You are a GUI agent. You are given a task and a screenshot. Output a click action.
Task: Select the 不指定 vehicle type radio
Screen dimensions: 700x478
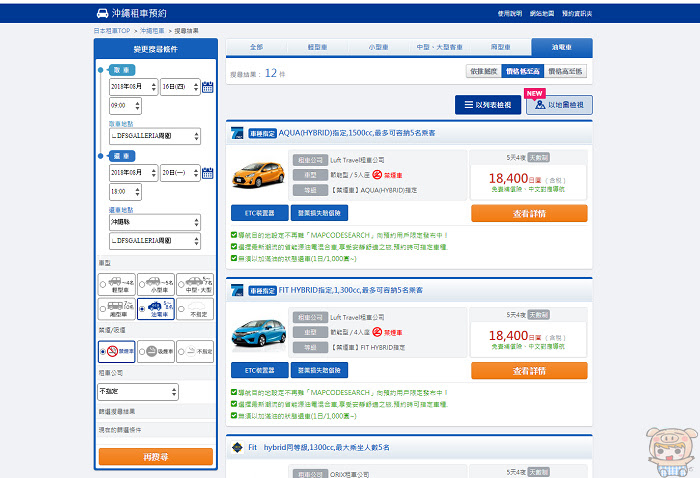[x=181, y=309]
